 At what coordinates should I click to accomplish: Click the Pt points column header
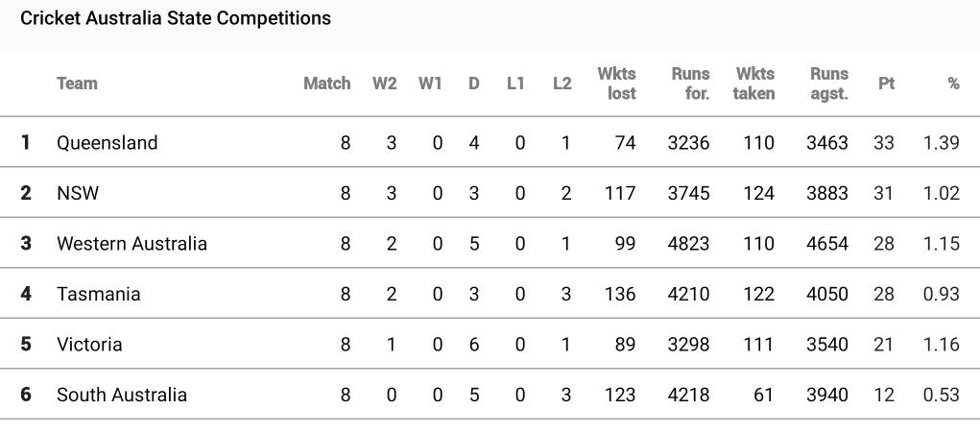(886, 84)
